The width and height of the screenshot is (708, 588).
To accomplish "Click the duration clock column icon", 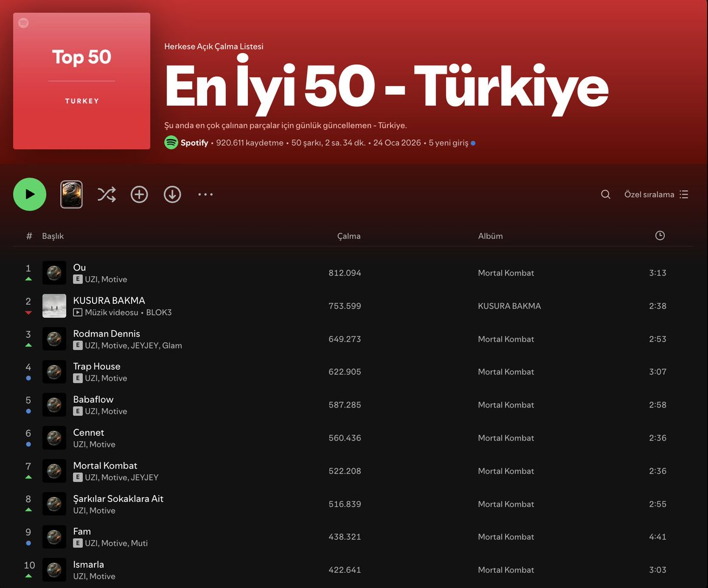I will (x=660, y=235).
